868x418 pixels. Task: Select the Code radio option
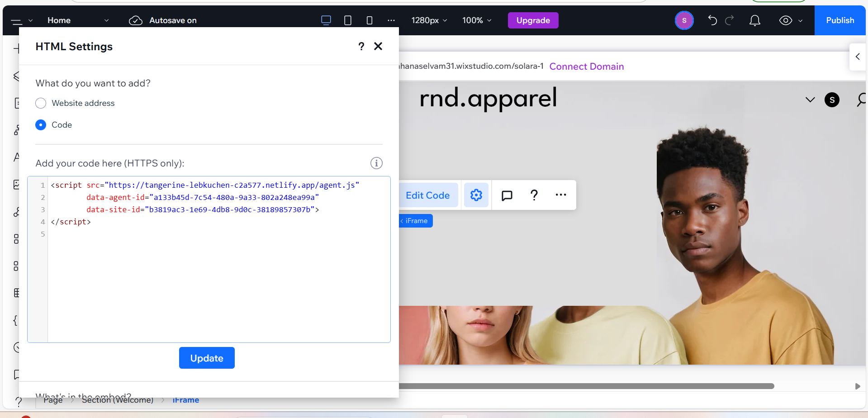(x=41, y=125)
